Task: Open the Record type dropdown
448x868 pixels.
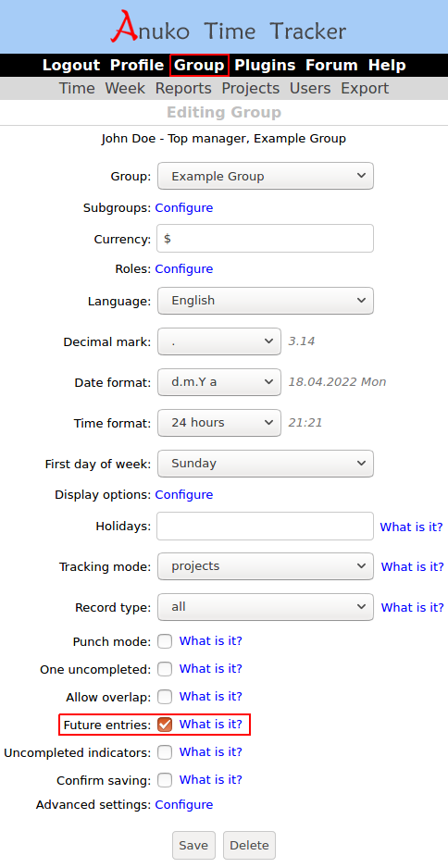Action: [x=266, y=607]
